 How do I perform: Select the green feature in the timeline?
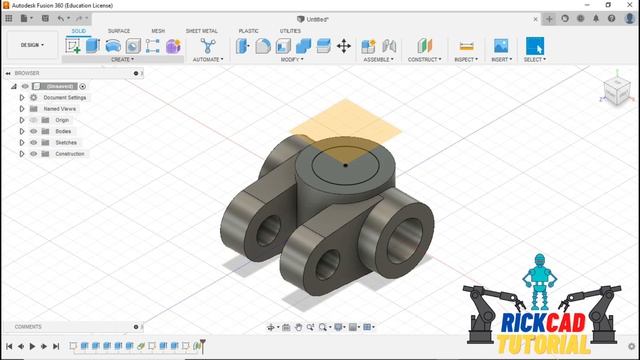(141, 346)
